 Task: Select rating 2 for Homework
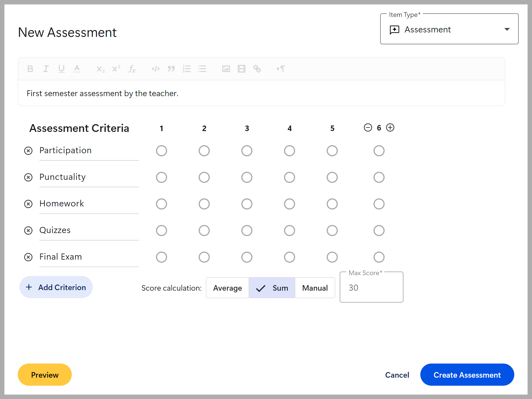tap(204, 204)
